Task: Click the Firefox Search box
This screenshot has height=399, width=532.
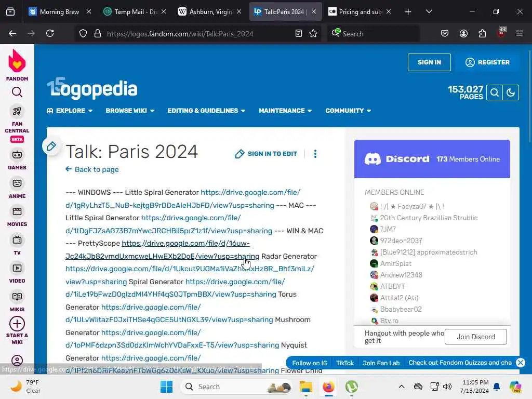Action: tap(373, 34)
